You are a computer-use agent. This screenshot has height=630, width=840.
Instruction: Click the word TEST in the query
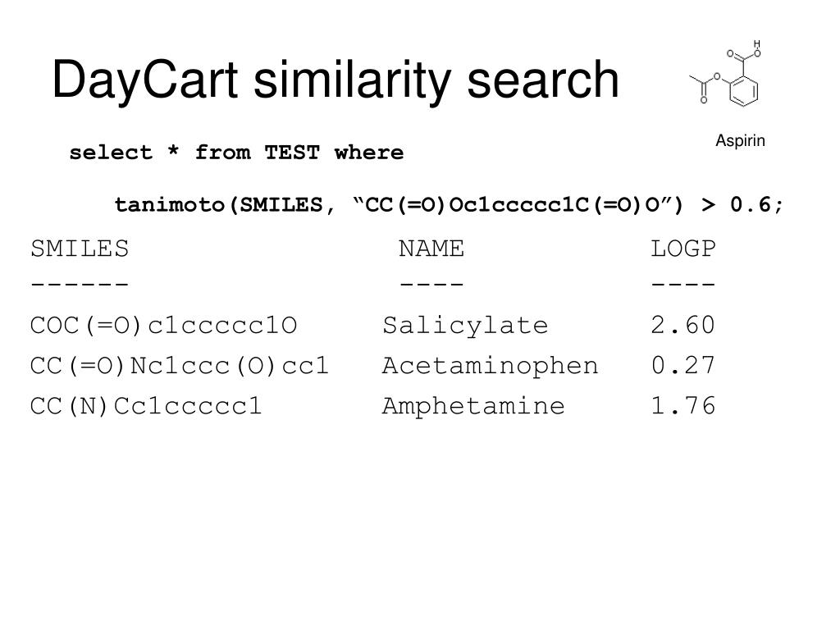coord(292,153)
